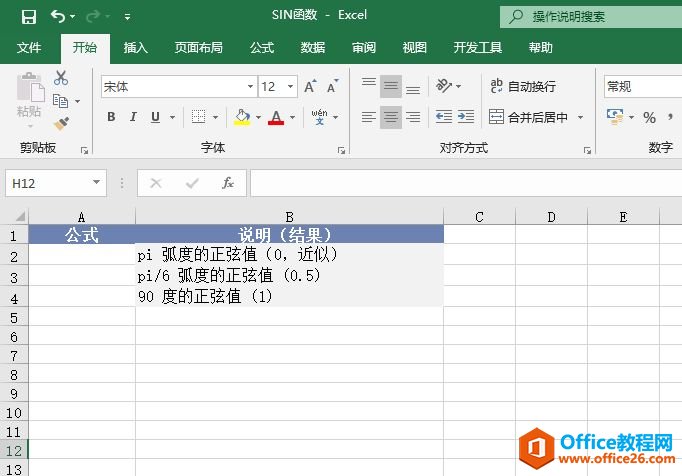Switch to the 页面布局 tab
Image resolution: width=682 pixels, height=476 pixels.
tap(198, 47)
